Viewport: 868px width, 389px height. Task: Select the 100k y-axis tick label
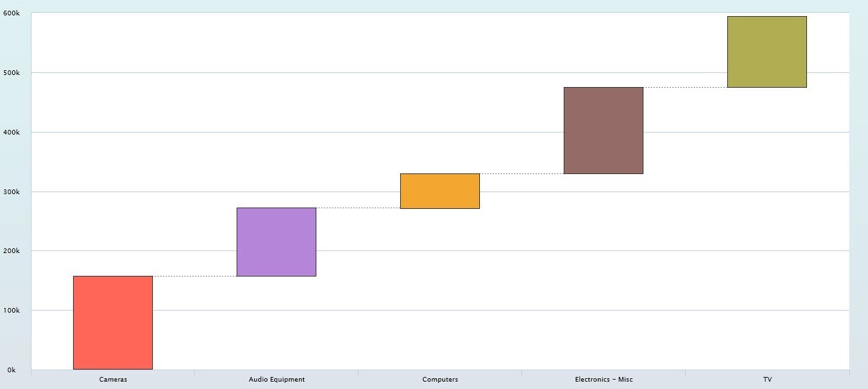11,311
